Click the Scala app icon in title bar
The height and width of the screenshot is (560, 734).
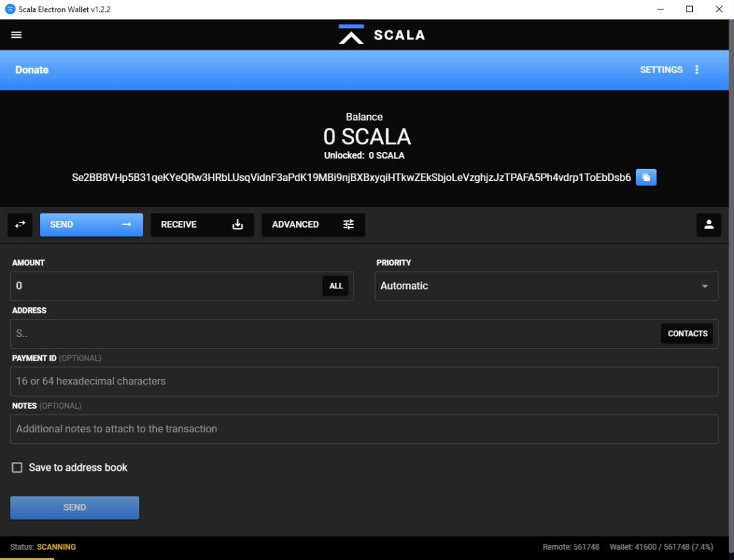[x=10, y=9]
